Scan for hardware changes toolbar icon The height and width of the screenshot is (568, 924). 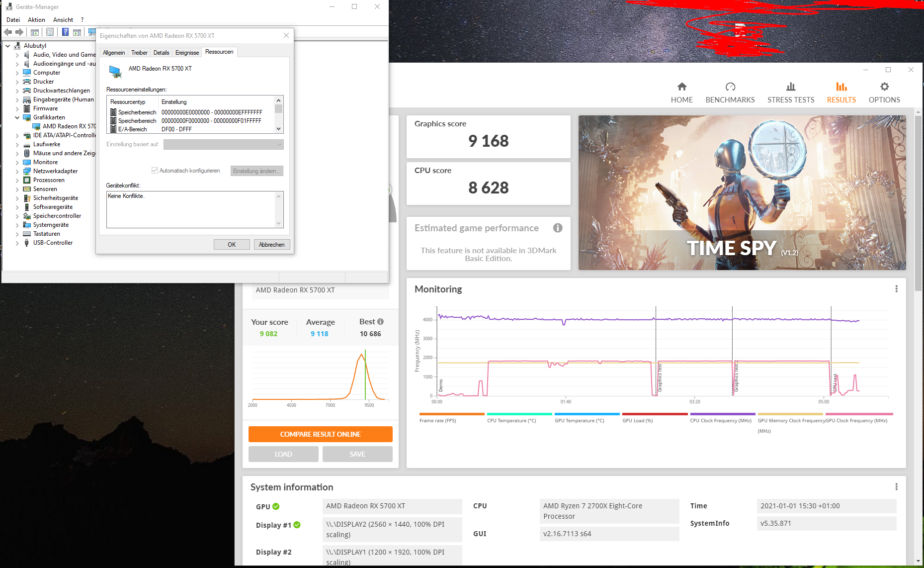click(x=92, y=32)
